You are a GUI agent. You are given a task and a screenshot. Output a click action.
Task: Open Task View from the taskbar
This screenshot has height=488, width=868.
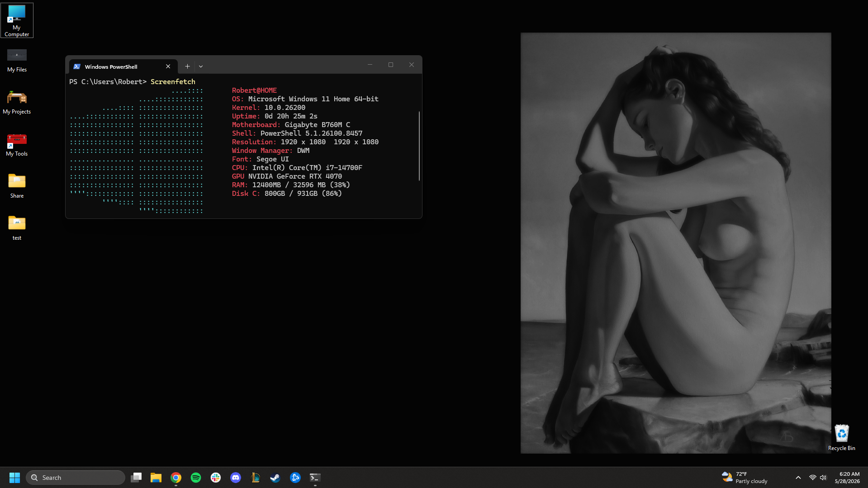point(136,478)
